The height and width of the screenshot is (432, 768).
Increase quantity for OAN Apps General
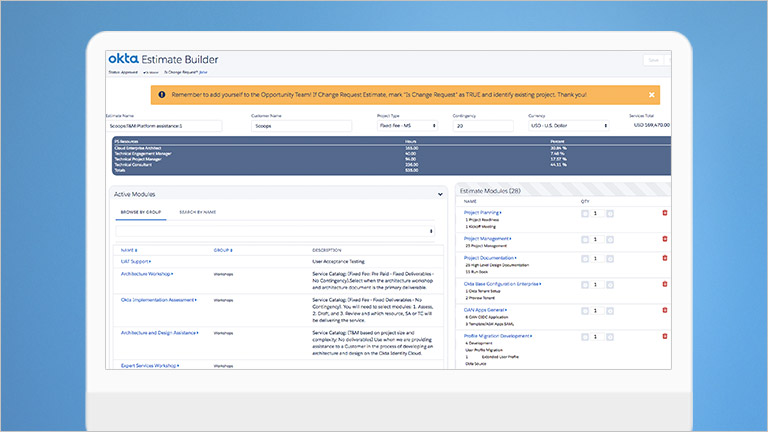(x=610, y=311)
